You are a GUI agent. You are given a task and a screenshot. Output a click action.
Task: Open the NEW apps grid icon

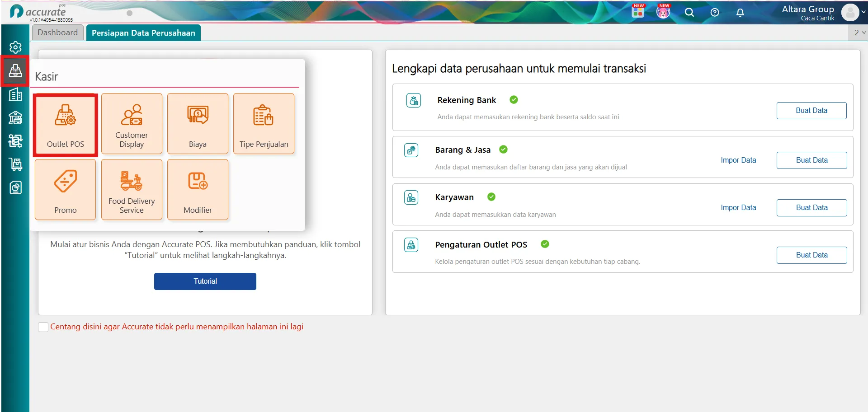pyautogui.click(x=638, y=11)
